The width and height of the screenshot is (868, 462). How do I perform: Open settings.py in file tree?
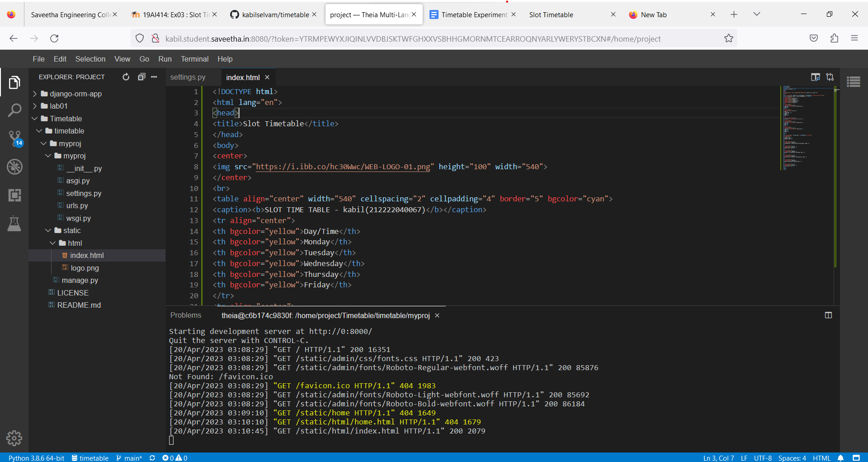(x=84, y=193)
